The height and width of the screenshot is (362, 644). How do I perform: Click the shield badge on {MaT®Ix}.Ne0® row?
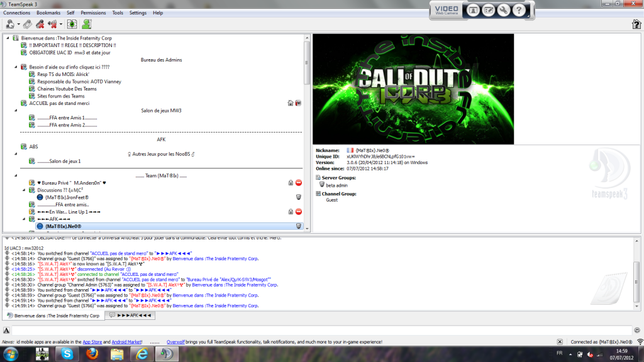click(299, 226)
